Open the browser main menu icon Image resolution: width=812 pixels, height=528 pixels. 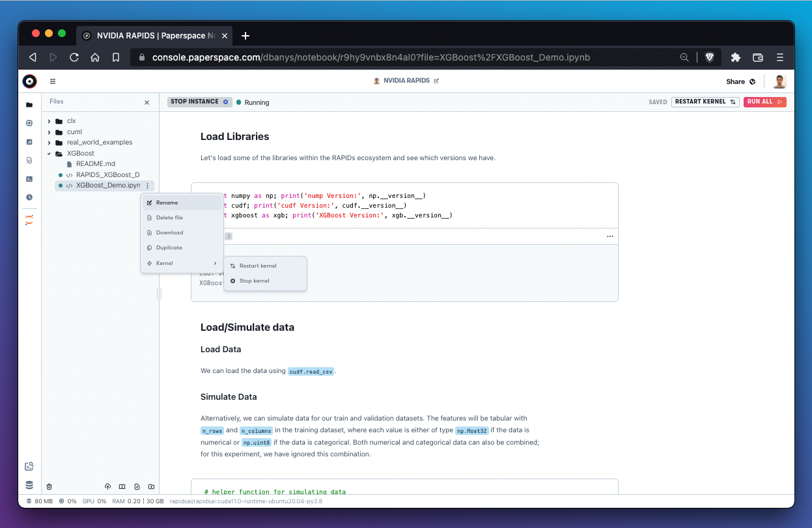pyautogui.click(x=780, y=57)
